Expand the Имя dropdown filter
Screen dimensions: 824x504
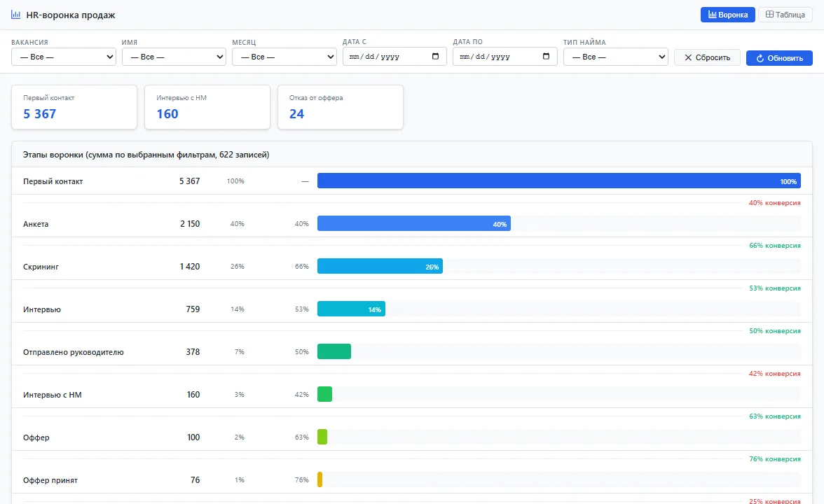(x=174, y=57)
